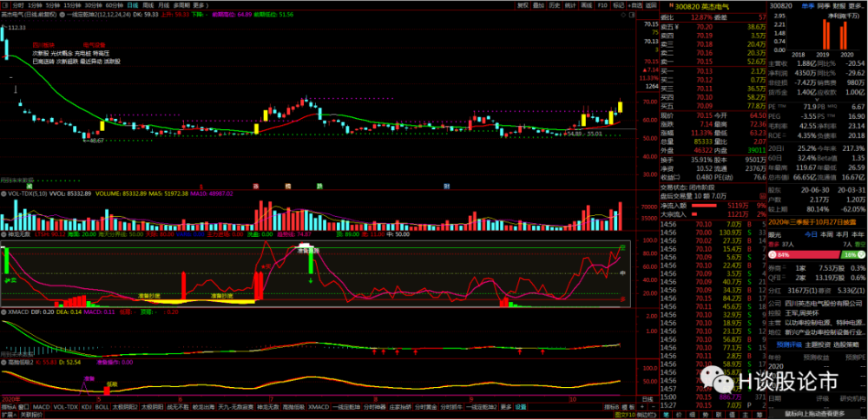Open 窗口 tab in bottom bar

24,407
